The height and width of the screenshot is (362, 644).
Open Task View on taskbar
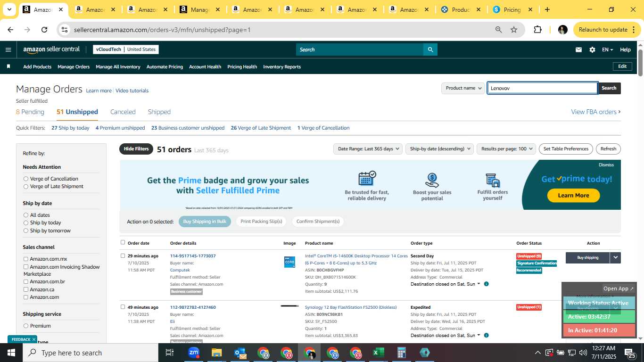click(170, 353)
